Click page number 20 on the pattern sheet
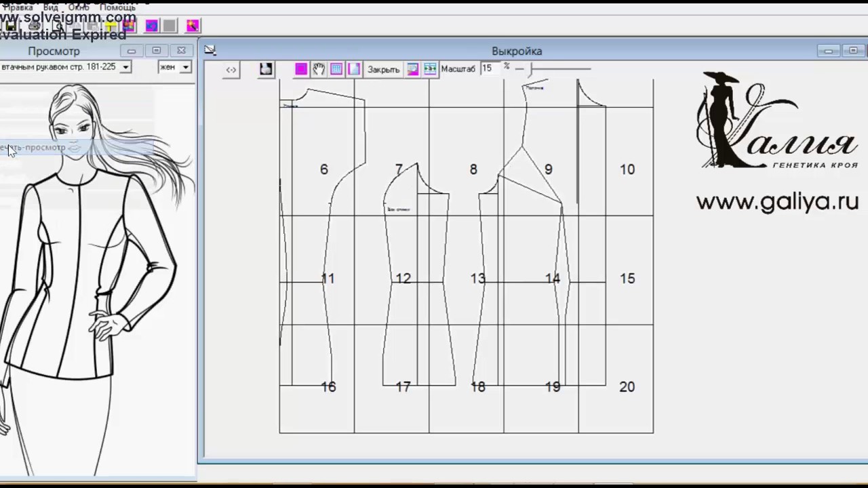The image size is (868, 488). coord(627,387)
